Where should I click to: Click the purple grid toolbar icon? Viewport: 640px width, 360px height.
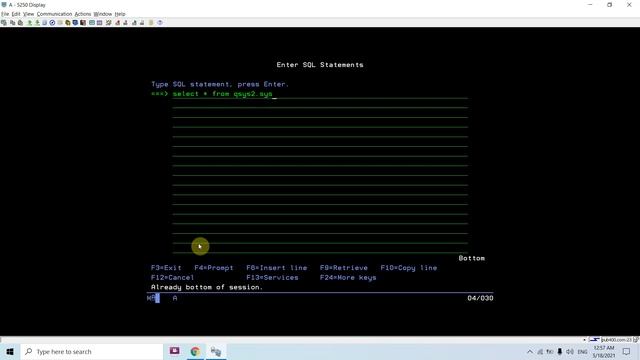[100, 22]
